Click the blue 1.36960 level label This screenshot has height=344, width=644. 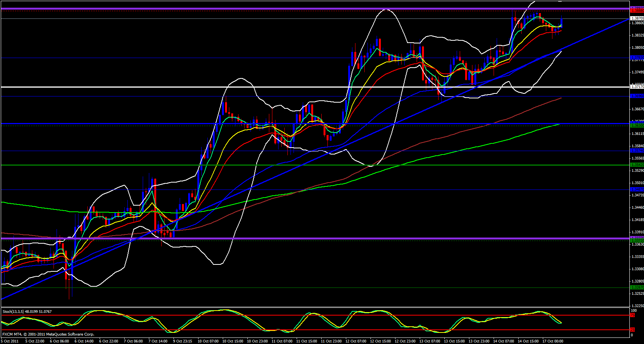pyautogui.click(x=637, y=96)
